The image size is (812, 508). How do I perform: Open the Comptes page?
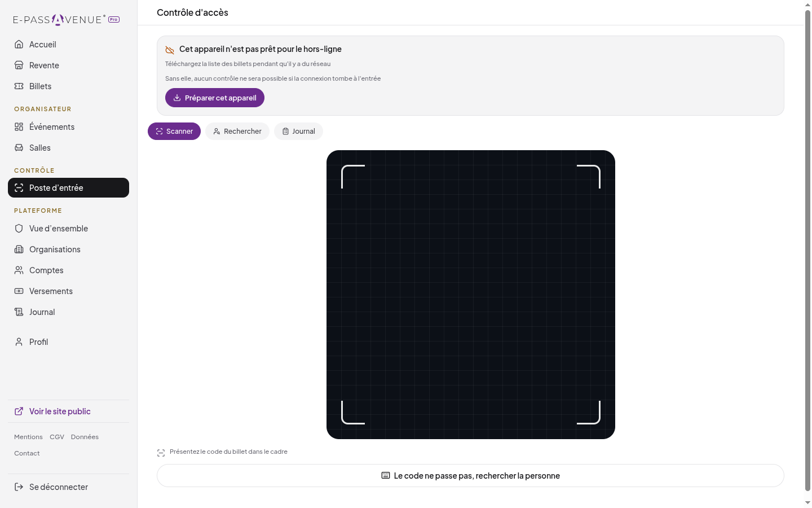[x=68, y=270]
